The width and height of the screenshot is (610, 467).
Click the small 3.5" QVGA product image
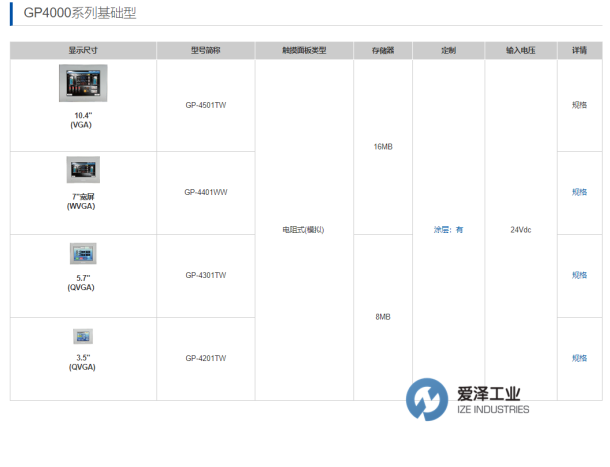[83, 336]
